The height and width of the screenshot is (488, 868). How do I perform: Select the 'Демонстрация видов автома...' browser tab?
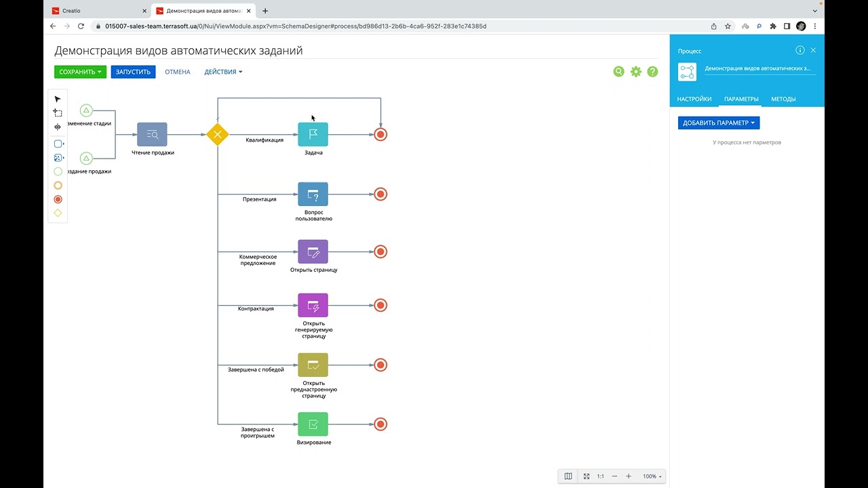click(203, 11)
